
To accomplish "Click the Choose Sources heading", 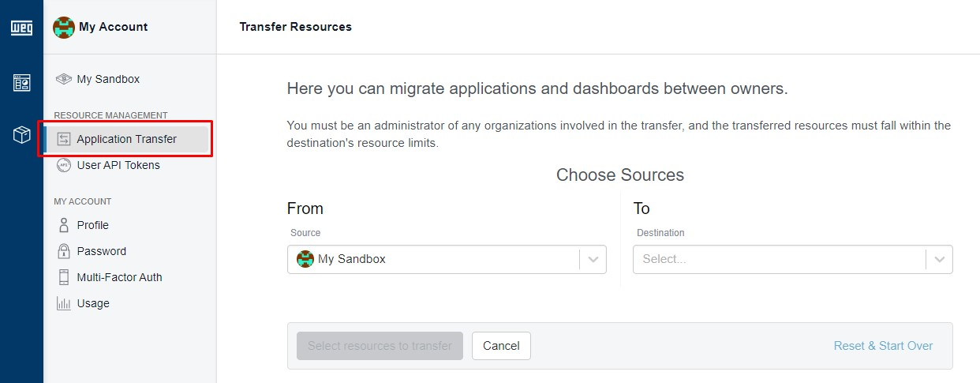I will click(x=620, y=175).
